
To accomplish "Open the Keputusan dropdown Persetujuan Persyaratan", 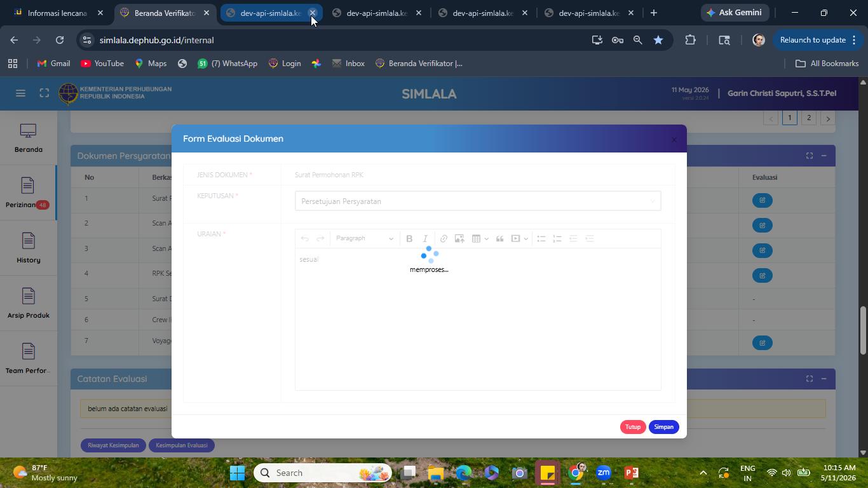I will point(478,201).
